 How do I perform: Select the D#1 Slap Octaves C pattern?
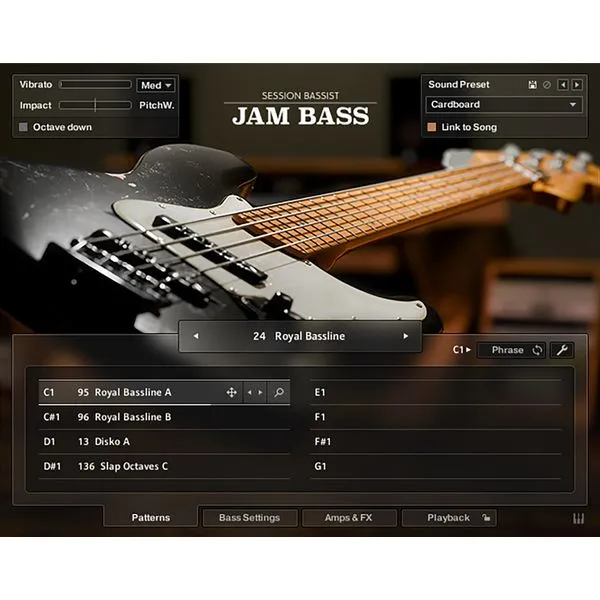[164, 466]
